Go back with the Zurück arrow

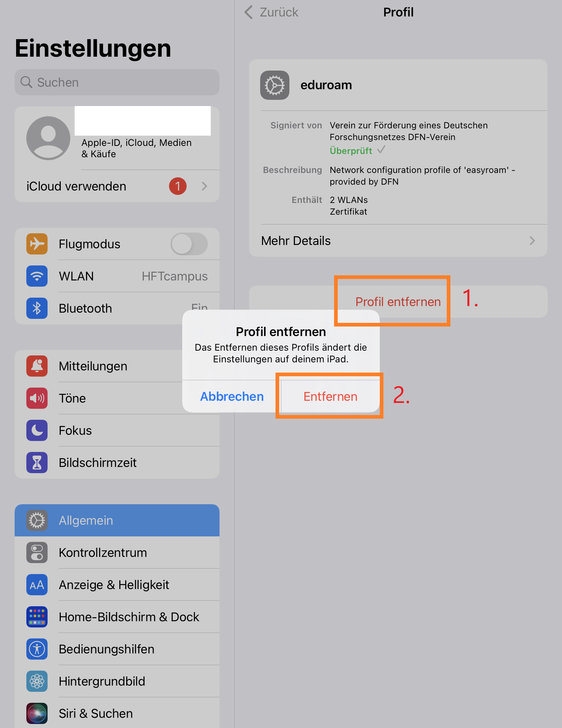coord(249,12)
